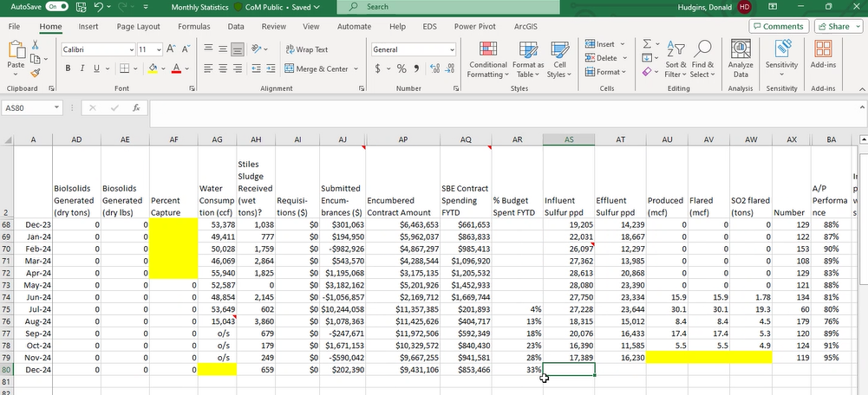
Task: Apply Percent Style number format
Action: pyautogui.click(x=401, y=68)
